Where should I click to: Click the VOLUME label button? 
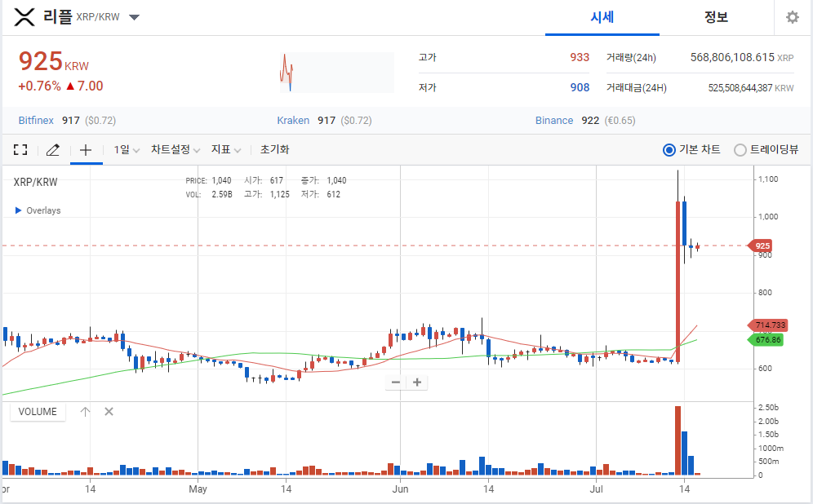38,412
